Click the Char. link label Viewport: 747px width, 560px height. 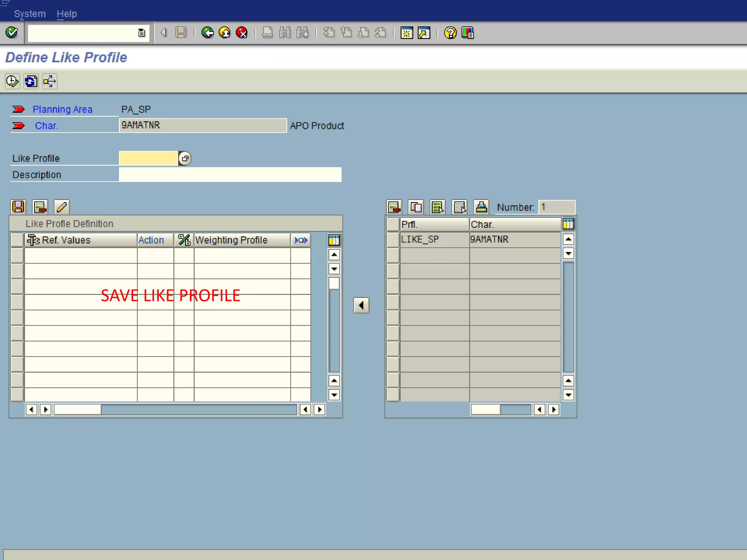coord(46,126)
